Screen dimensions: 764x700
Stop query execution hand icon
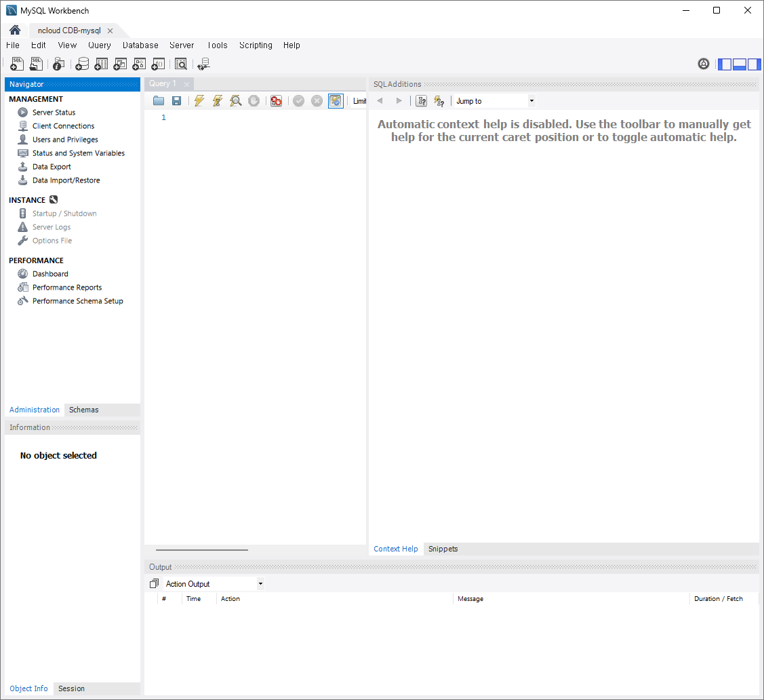[x=254, y=101]
